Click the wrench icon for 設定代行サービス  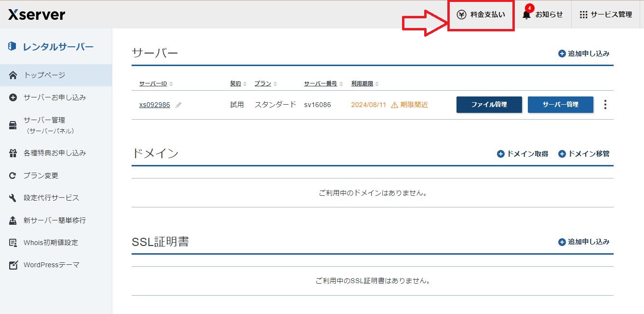click(13, 198)
